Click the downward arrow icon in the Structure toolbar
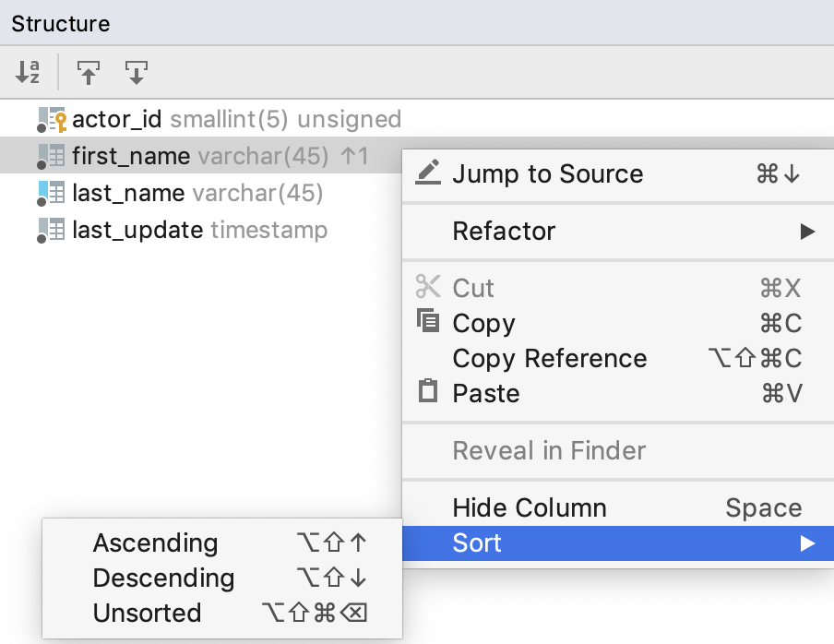 (x=137, y=72)
